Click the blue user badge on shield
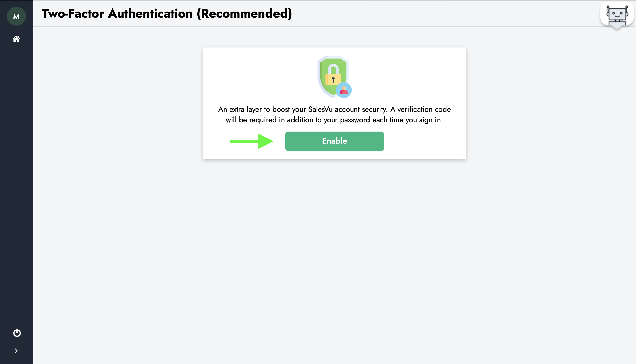This screenshot has width=636, height=364. point(344,90)
